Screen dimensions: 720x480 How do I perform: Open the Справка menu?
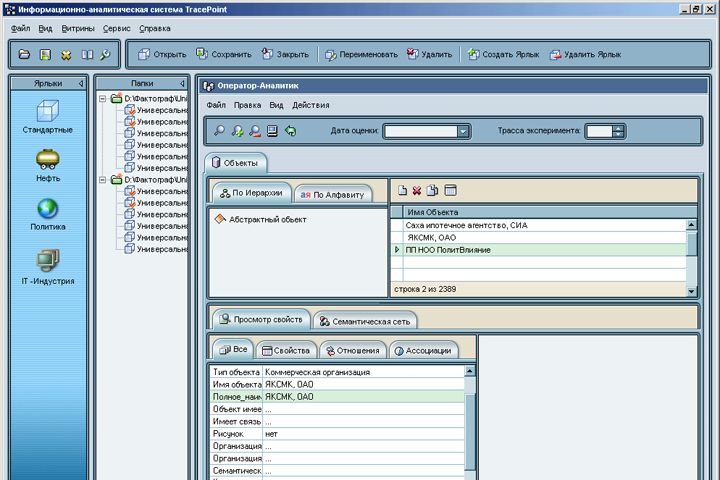[155, 28]
